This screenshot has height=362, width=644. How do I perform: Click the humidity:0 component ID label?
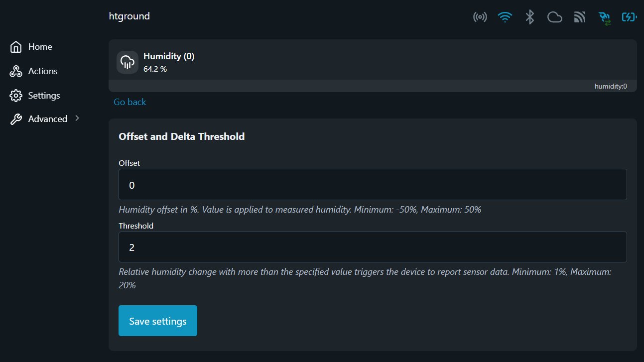(x=611, y=86)
